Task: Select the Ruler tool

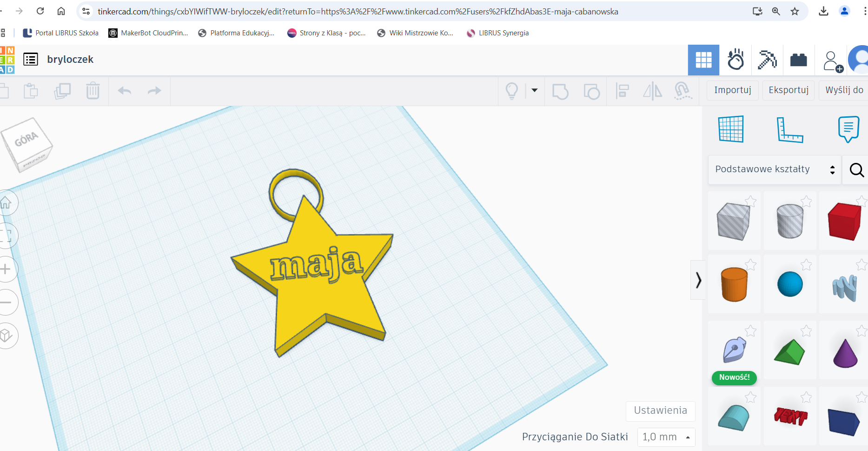Action: click(x=790, y=130)
